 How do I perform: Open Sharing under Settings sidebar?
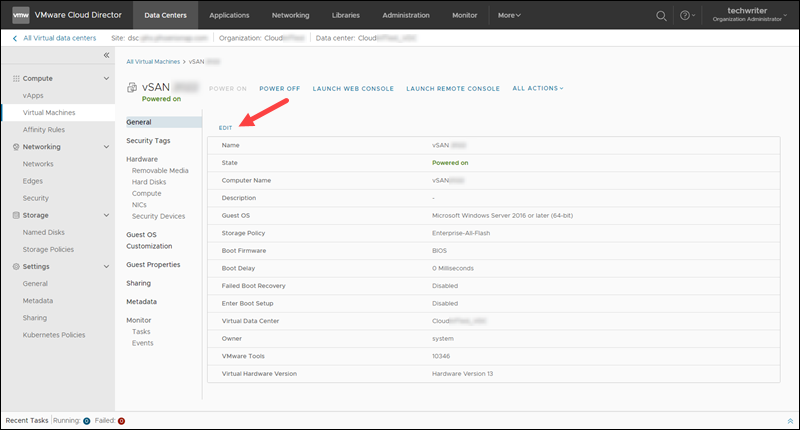point(35,318)
